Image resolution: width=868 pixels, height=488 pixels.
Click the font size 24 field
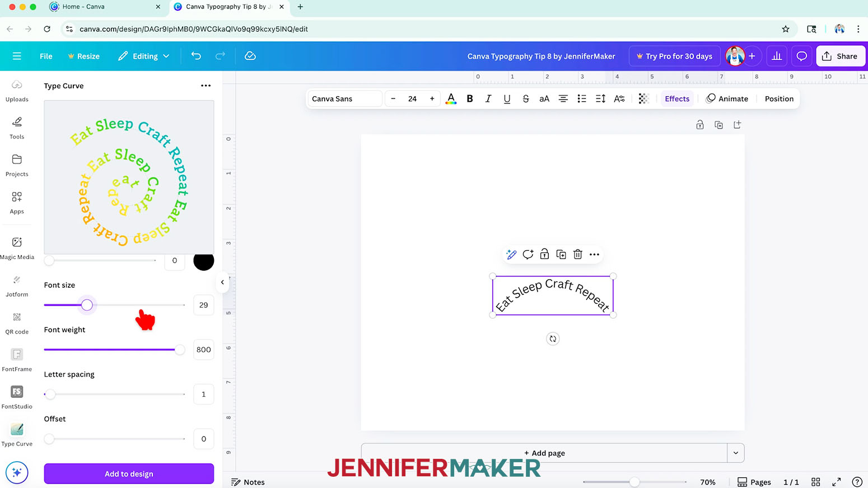coord(412,98)
